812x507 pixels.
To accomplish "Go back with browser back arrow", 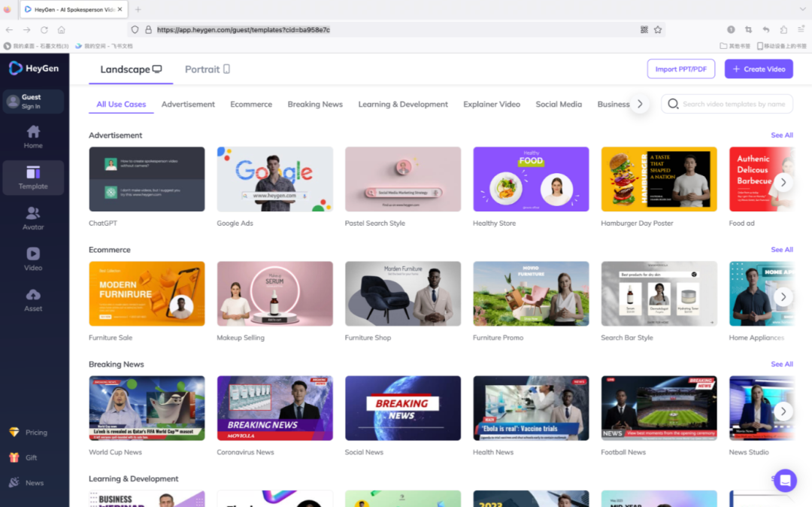I will tap(9, 29).
